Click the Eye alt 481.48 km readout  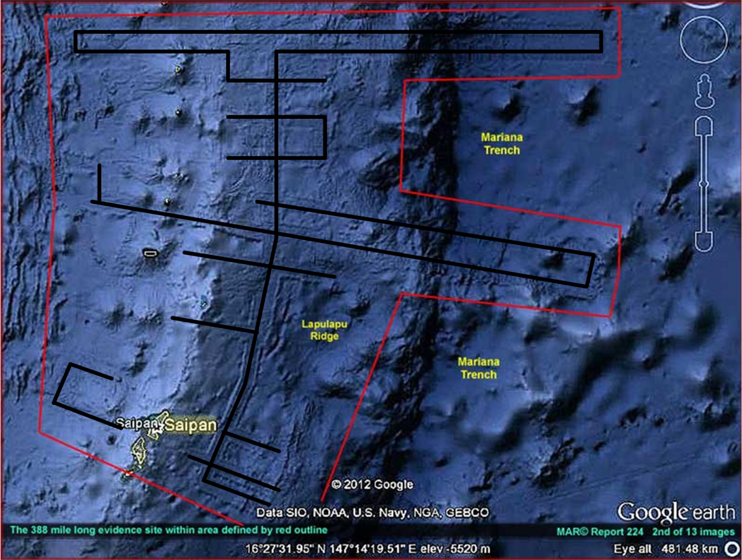668,549
